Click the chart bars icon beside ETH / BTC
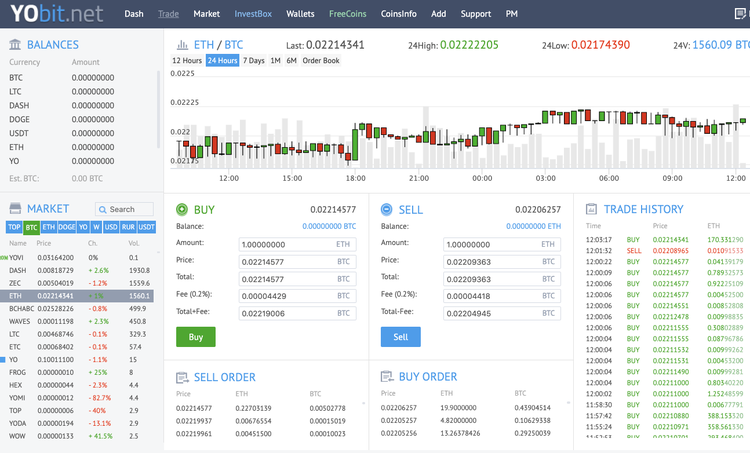750x453 pixels. pos(182,45)
